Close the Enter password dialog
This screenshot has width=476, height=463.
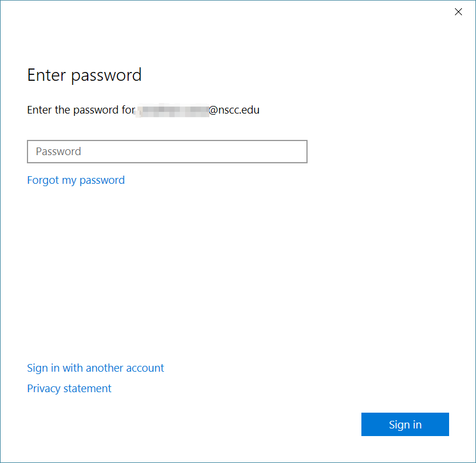pyautogui.click(x=458, y=12)
